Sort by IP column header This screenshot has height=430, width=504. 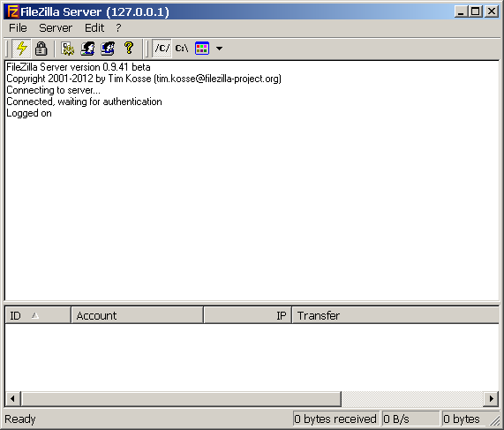[248, 315]
